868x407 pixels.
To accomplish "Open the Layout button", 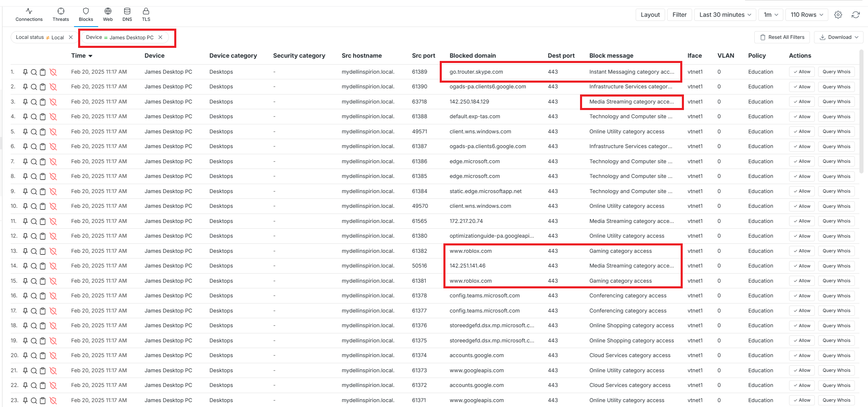I will click(x=650, y=15).
